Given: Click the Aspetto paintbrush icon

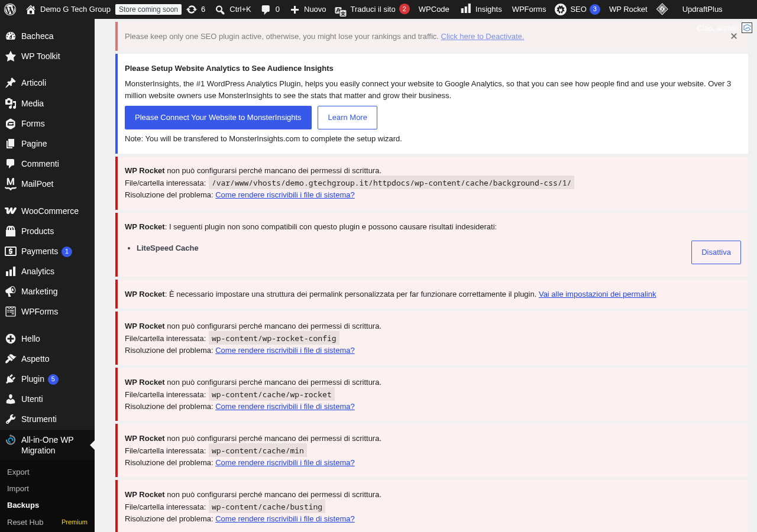Looking at the screenshot, I should [x=11, y=359].
